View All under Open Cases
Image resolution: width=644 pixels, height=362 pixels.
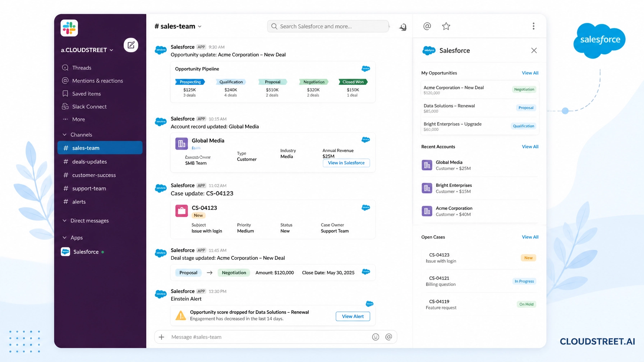pos(530,237)
